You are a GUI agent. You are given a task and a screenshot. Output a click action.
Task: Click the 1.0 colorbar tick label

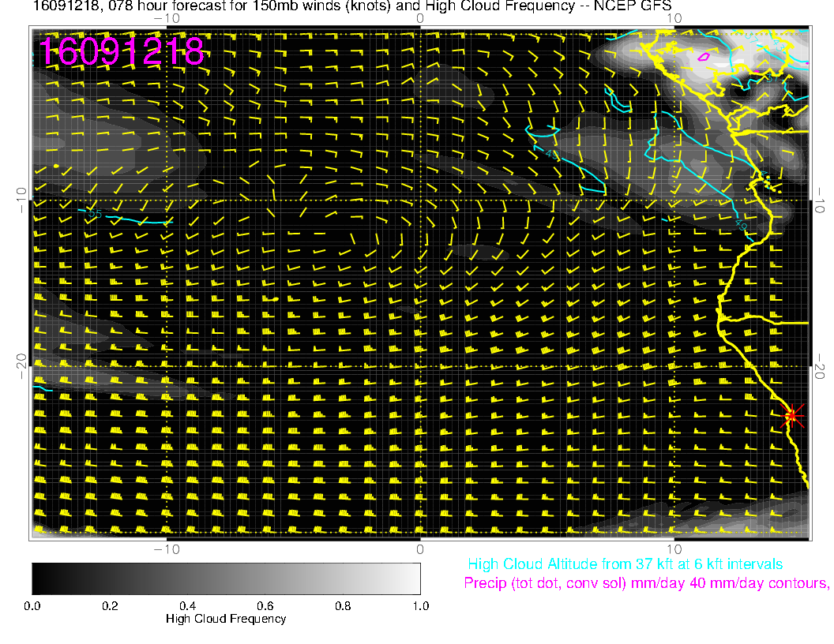pyautogui.click(x=421, y=606)
